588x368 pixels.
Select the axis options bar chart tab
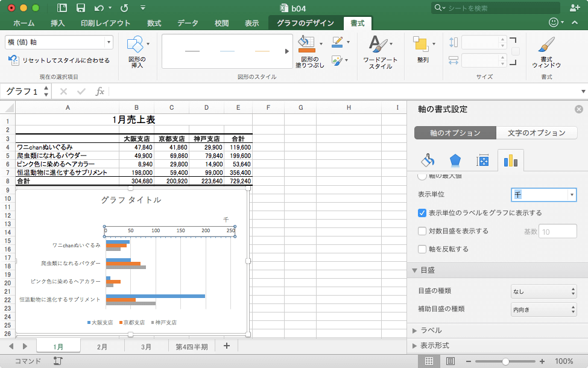(510, 160)
